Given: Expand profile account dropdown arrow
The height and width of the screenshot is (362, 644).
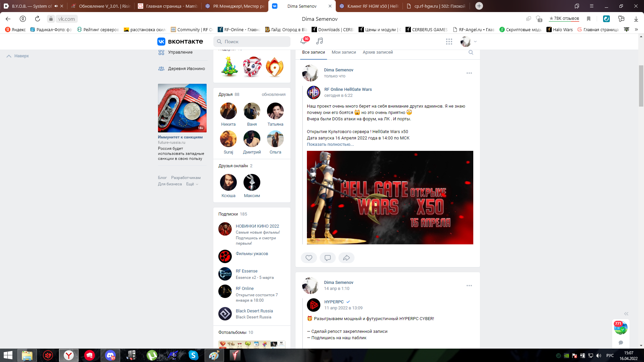Looking at the screenshot, I should pyautogui.click(x=475, y=42).
